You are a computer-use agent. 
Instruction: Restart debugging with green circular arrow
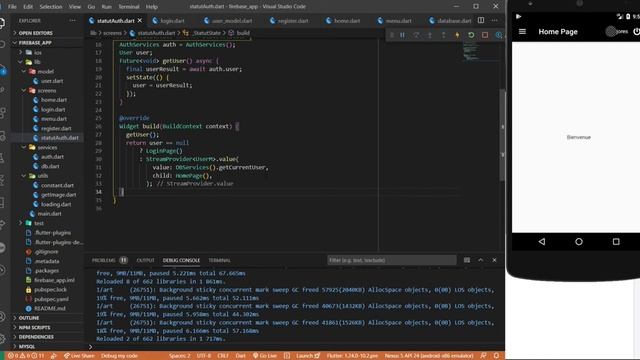coord(471,35)
